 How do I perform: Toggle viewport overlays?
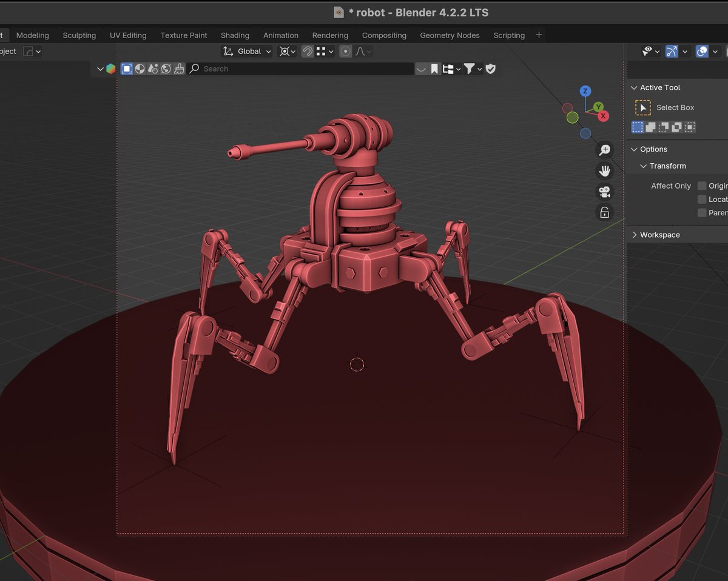tap(702, 52)
